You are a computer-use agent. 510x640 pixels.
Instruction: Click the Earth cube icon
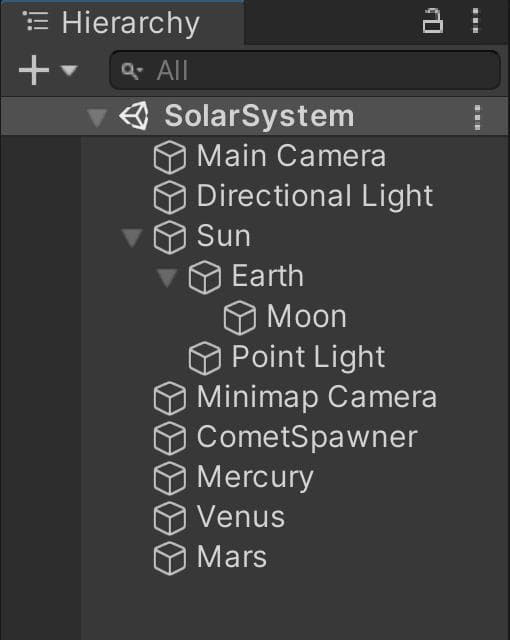point(205,278)
